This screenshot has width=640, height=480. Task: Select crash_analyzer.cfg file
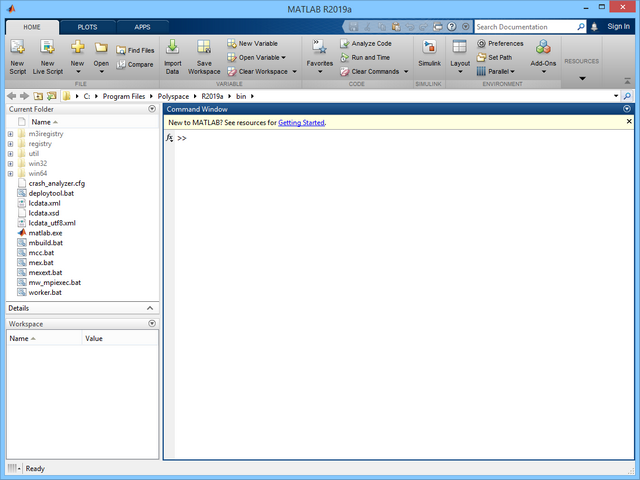point(57,184)
